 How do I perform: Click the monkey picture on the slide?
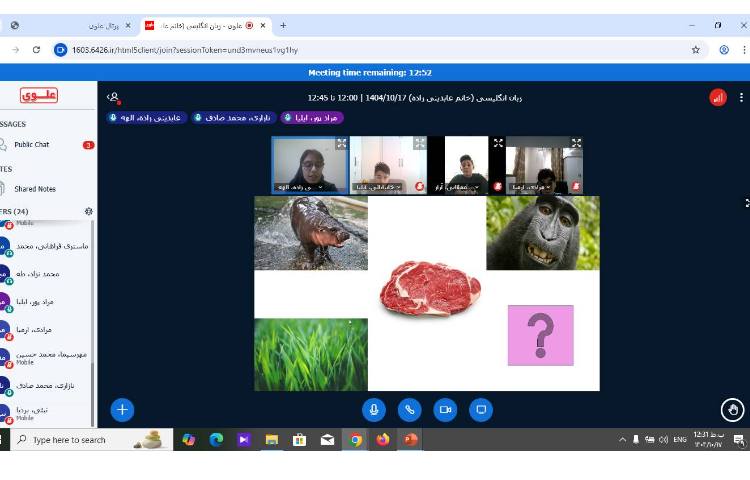tap(543, 233)
